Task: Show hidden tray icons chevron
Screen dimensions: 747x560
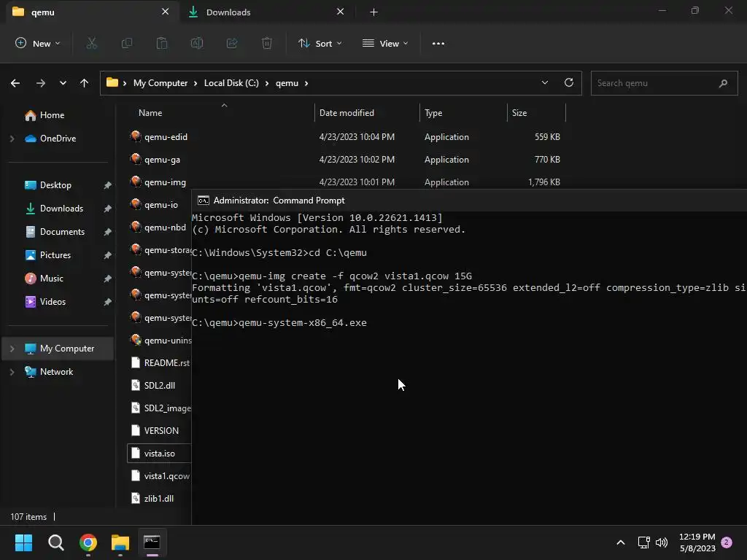Action: point(621,542)
